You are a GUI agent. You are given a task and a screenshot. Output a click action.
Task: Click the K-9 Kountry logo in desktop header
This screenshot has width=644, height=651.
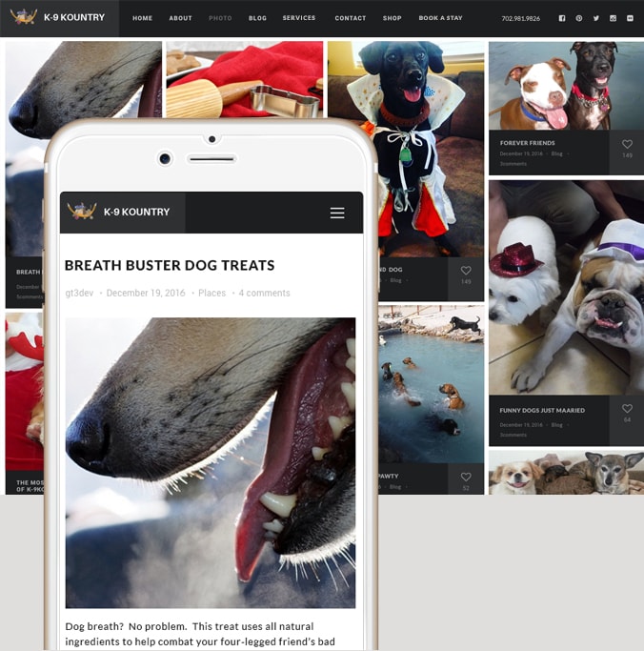pyautogui.click(x=58, y=17)
